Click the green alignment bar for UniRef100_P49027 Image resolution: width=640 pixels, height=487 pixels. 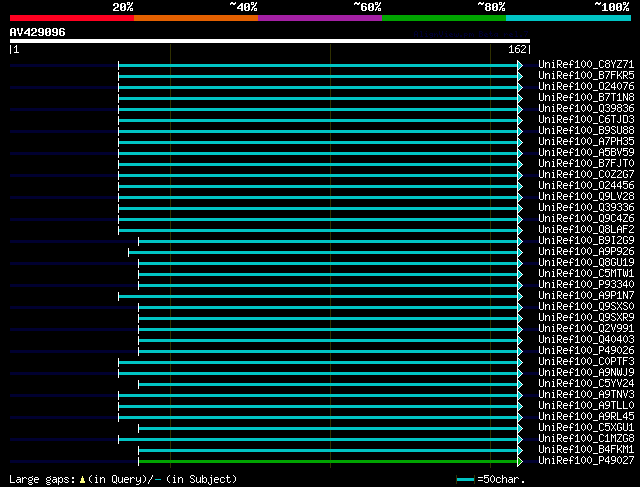pos(328,462)
